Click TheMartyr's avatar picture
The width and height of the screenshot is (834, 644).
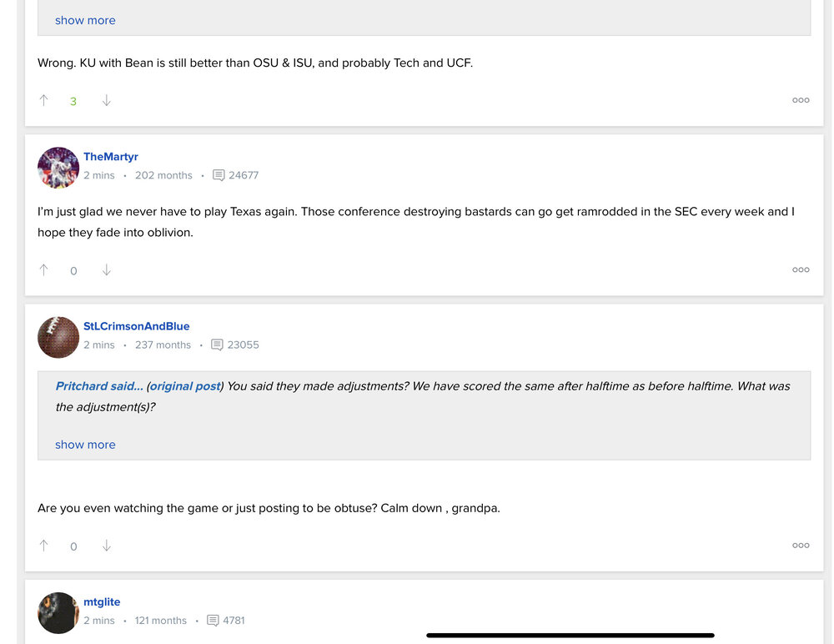point(58,168)
